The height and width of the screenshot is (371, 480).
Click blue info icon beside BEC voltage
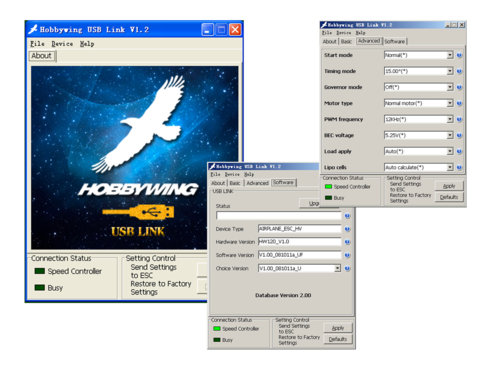point(459,135)
